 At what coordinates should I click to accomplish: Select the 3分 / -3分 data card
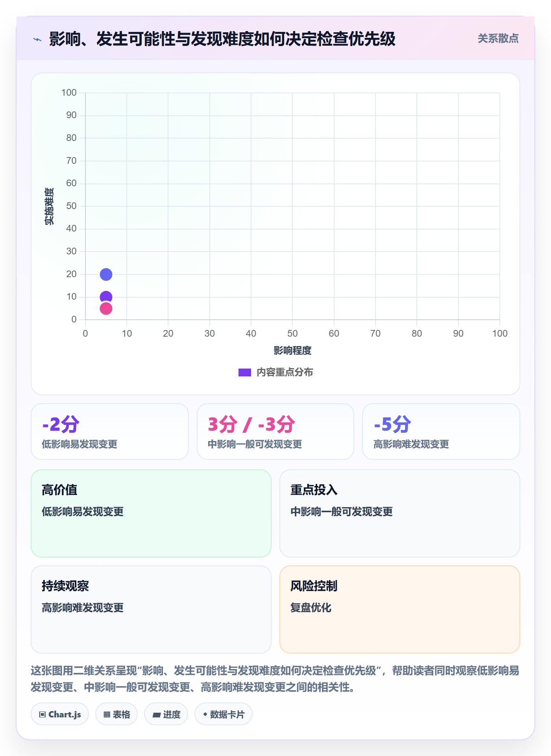[275, 432]
